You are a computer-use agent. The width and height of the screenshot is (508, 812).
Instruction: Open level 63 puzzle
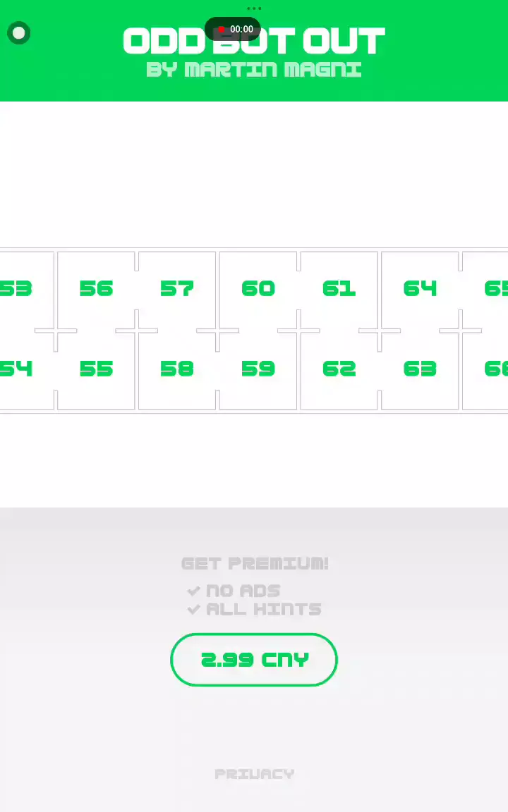(420, 369)
